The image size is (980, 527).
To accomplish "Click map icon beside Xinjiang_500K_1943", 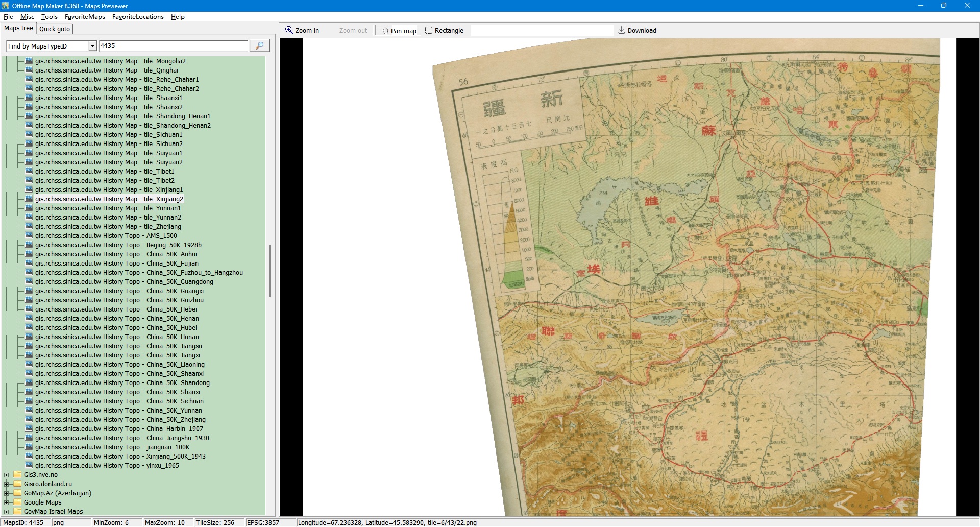I will click(29, 457).
